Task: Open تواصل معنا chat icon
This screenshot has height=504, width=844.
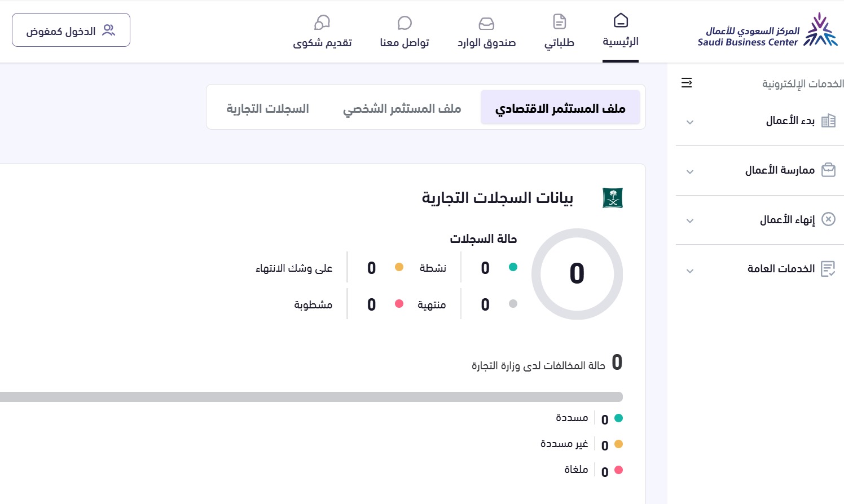Action: [x=405, y=23]
